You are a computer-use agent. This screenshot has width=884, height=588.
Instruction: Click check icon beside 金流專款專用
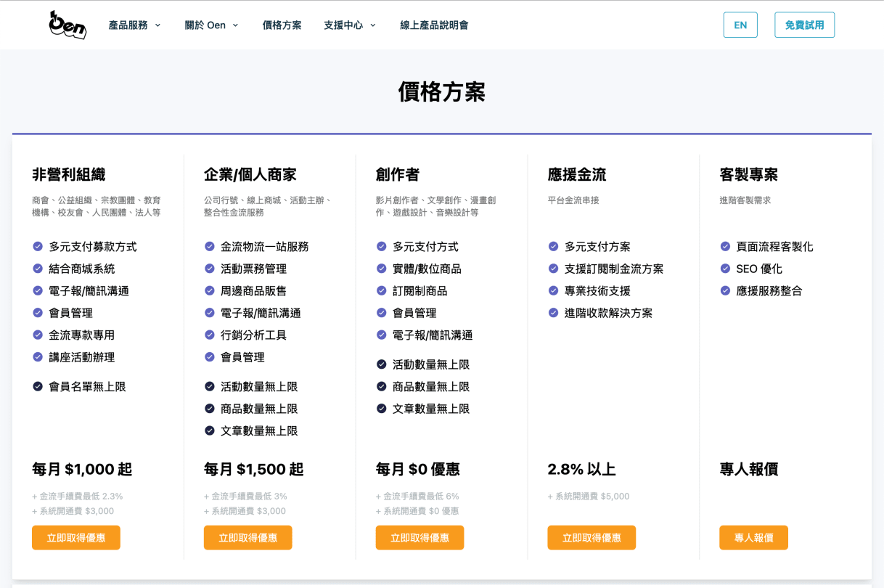(38, 335)
